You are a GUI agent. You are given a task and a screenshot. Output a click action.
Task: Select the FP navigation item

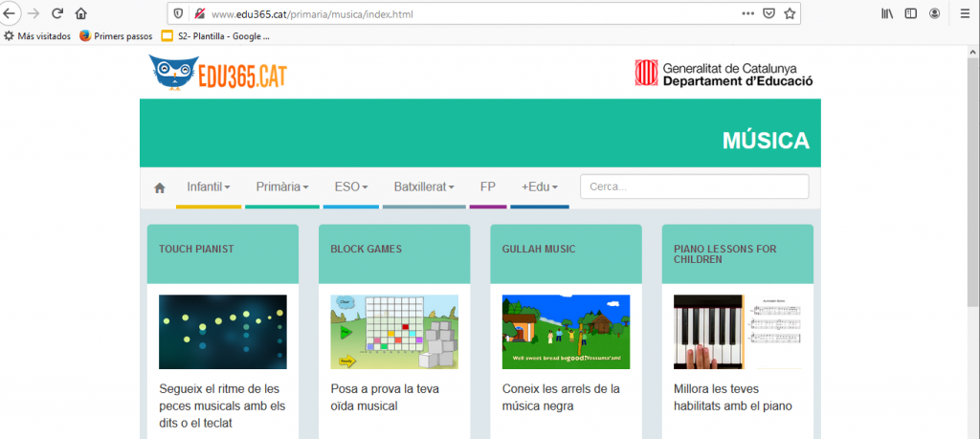[488, 187]
